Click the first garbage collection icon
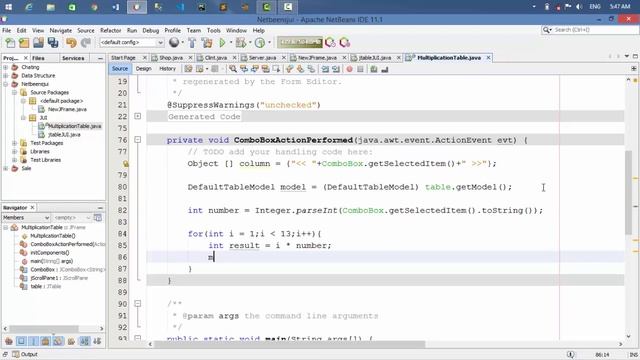Screen dimensions: 640x360 pyautogui.click(x=330, y=42)
